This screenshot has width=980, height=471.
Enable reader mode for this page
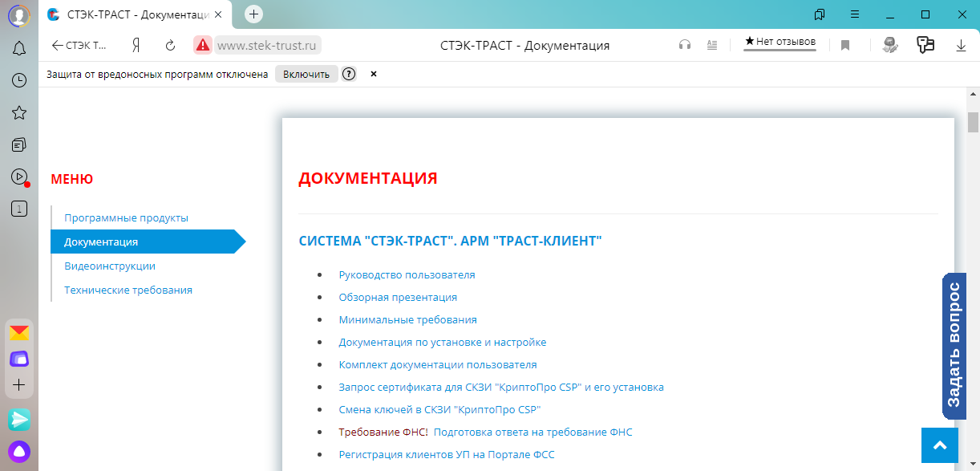coord(712,46)
